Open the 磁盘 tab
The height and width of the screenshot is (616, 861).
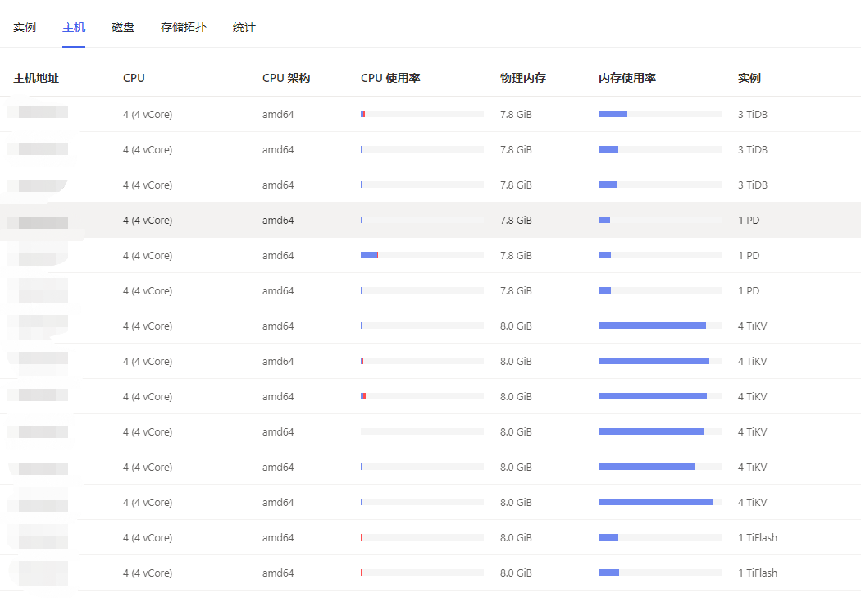pos(123,28)
